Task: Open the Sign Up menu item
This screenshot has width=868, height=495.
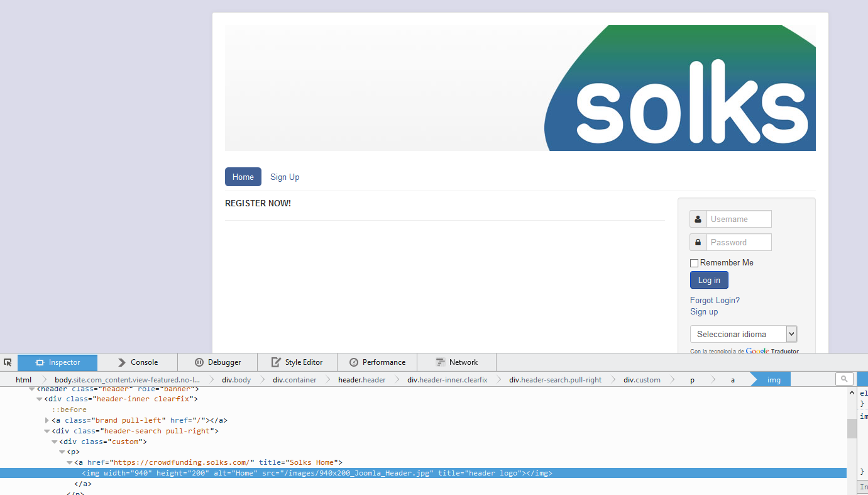Action: [285, 177]
